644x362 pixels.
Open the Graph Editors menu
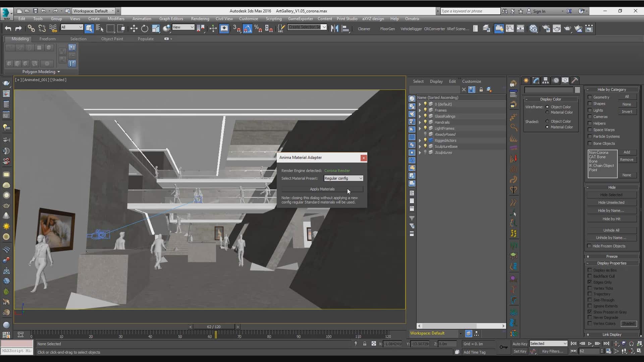pyautogui.click(x=171, y=19)
